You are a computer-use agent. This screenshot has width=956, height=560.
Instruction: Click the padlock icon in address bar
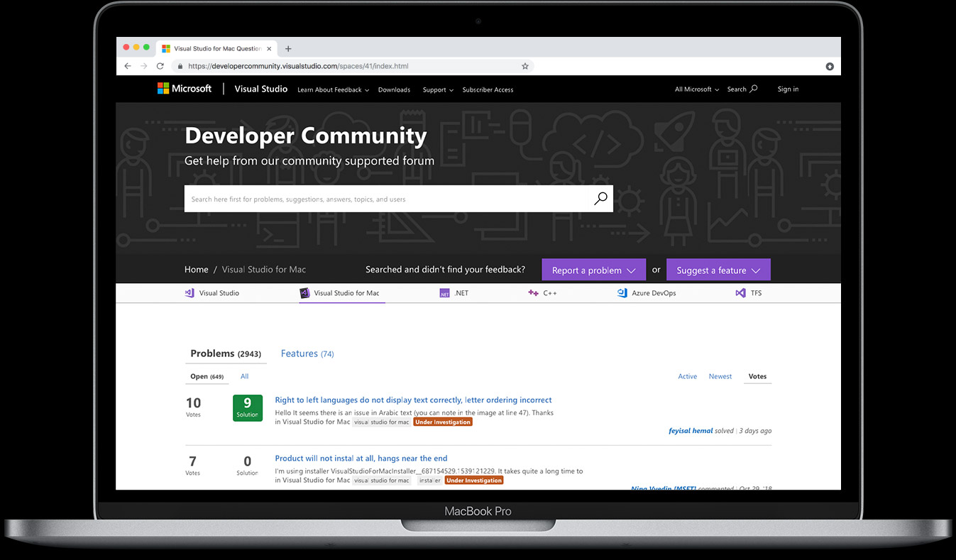tap(180, 66)
